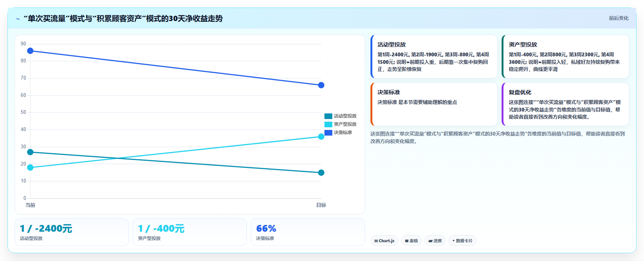This screenshot has width=644, height=261.
Task: Open the 复盘优化 info card
Action: click(x=565, y=104)
